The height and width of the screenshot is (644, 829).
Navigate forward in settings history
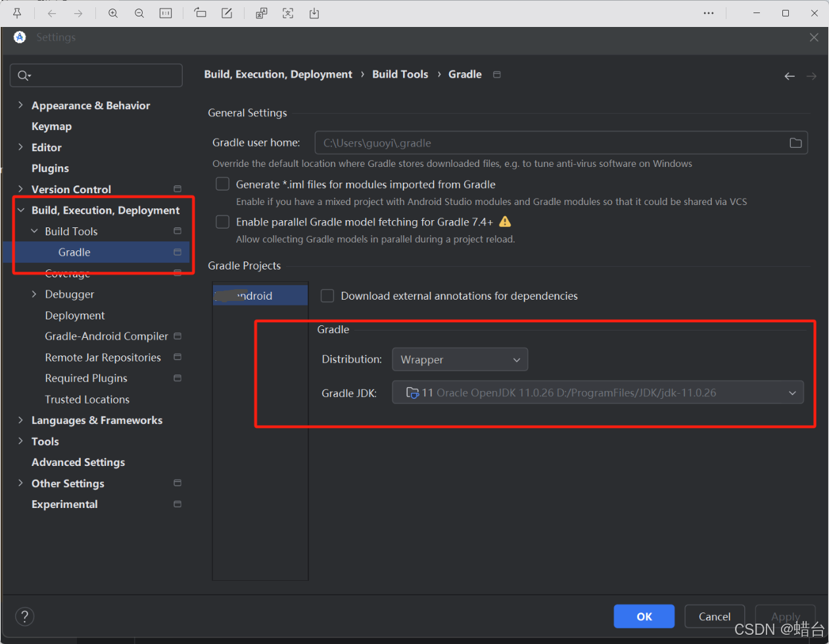812,76
